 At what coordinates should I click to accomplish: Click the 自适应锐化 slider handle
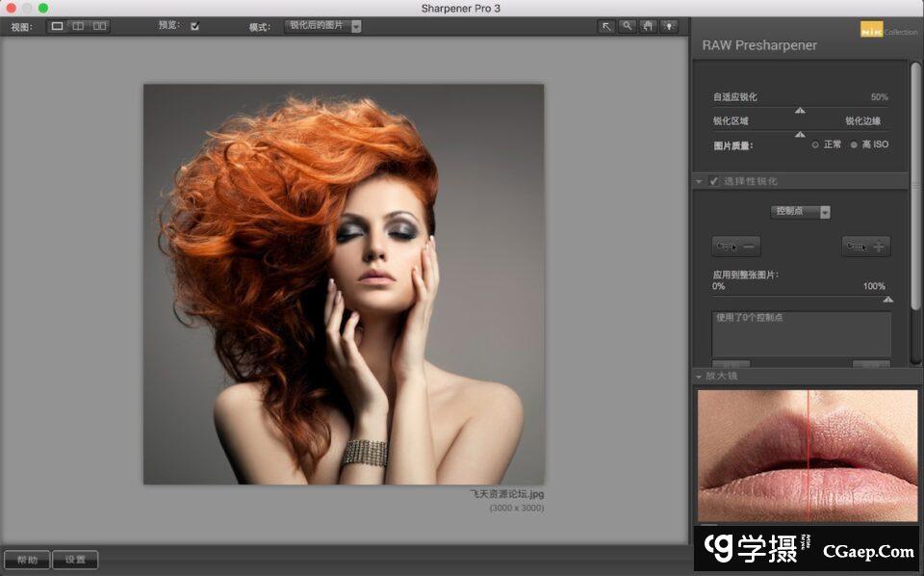tap(800, 110)
